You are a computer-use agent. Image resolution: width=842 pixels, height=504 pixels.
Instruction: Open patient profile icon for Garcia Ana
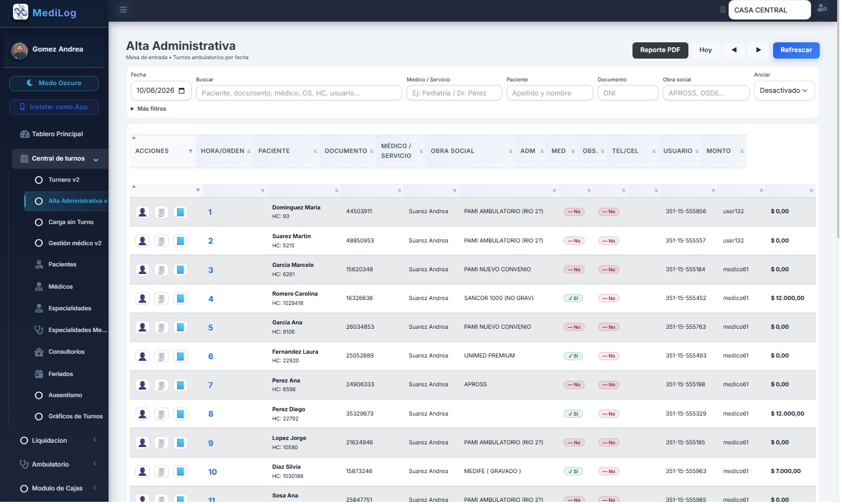[x=142, y=327]
